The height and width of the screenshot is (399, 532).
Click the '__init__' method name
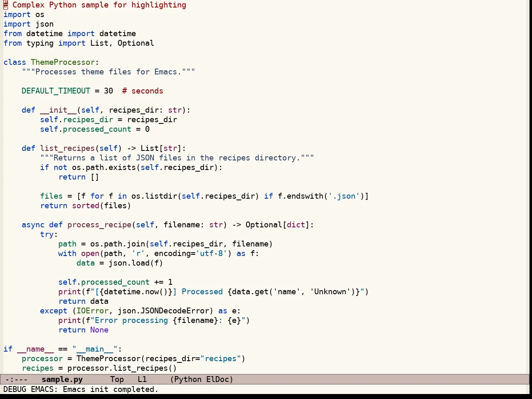(x=58, y=110)
